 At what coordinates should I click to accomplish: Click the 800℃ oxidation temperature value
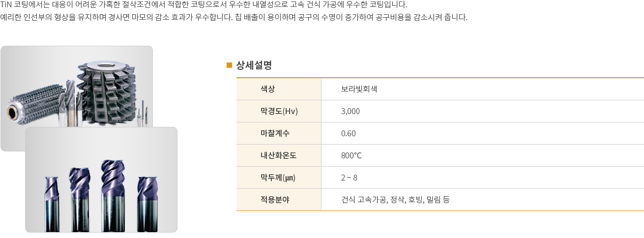pos(351,155)
